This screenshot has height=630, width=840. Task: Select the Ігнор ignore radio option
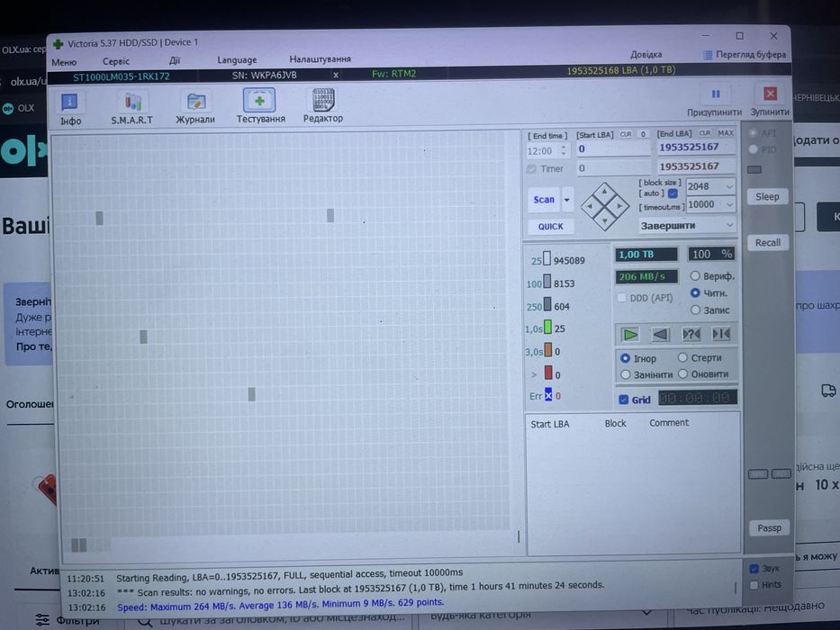625,358
